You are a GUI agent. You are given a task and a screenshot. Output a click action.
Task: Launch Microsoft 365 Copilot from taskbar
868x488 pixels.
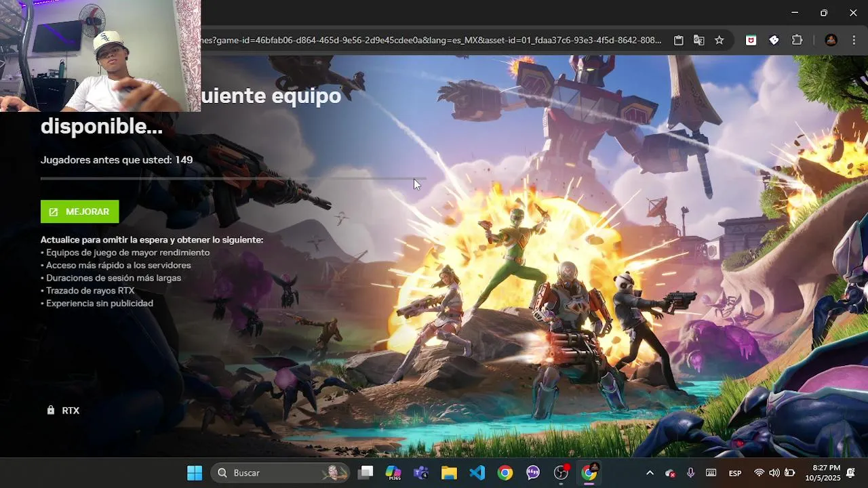click(393, 473)
